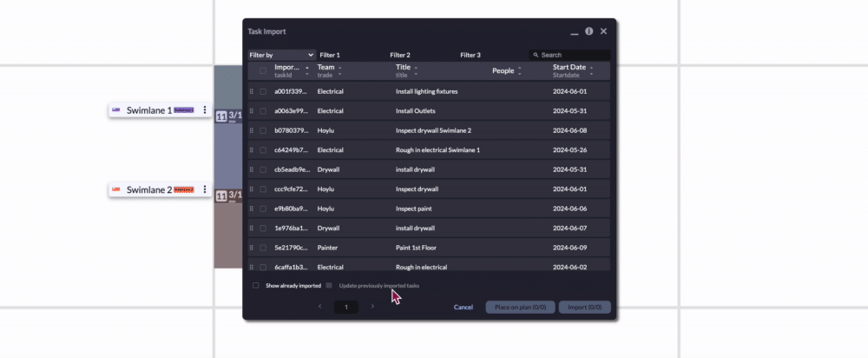The height and width of the screenshot is (358, 868).
Task: Click date 2024-06-07 cell
Action: coord(569,228)
